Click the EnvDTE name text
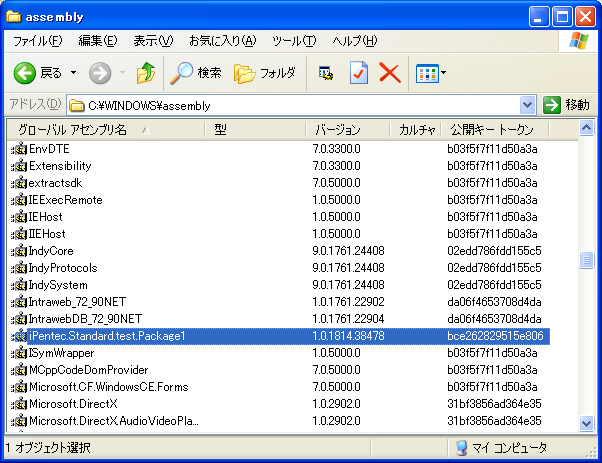 click(49, 149)
